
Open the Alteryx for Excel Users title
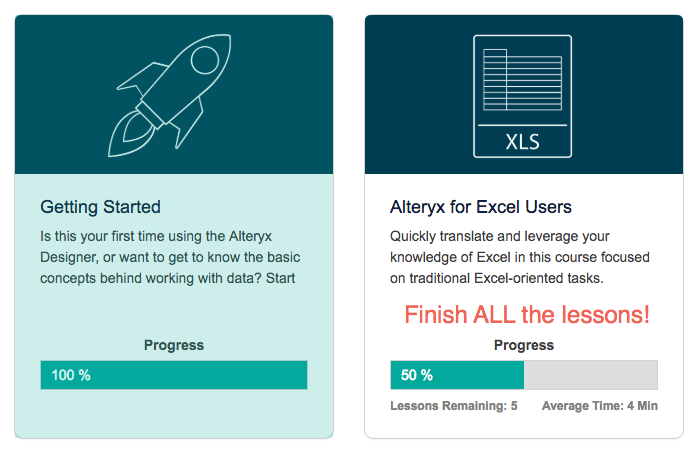[x=480, y=208]
